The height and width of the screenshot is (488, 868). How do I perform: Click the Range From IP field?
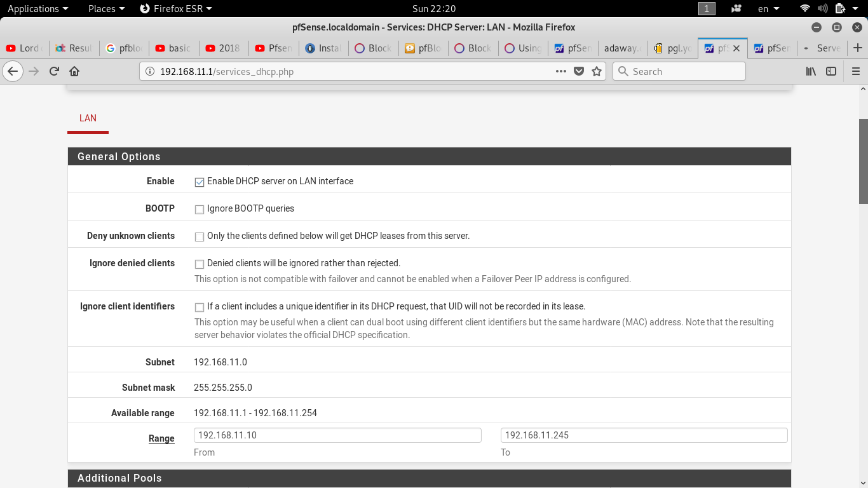tap(337, 435)
